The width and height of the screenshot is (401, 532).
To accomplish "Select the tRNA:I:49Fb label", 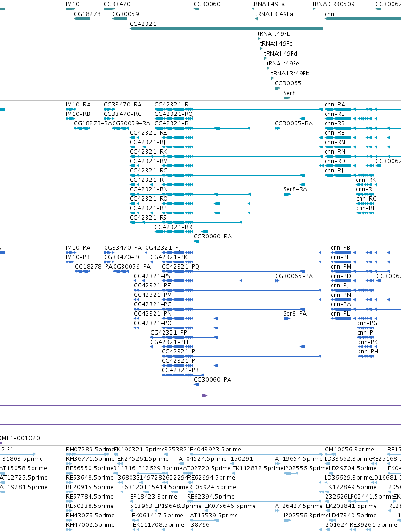I will pos(274,33).
